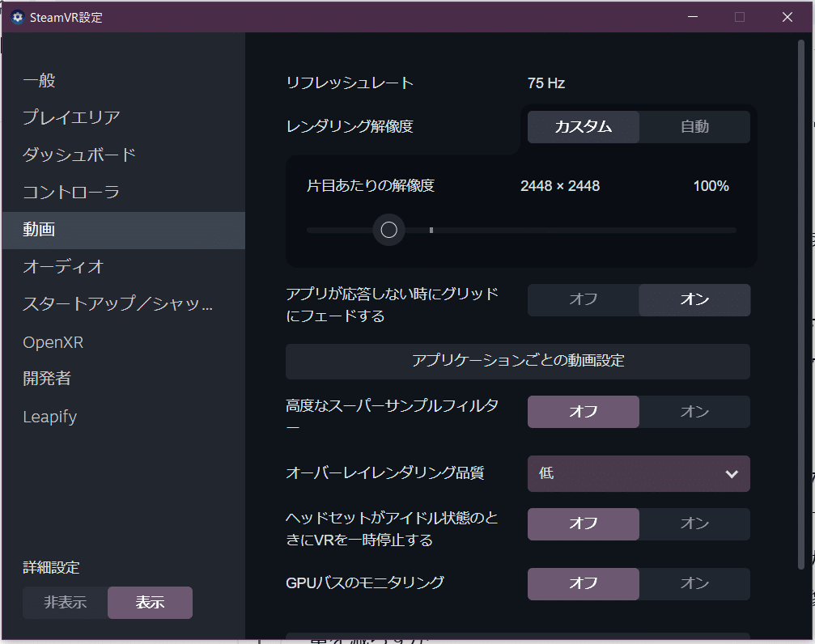Open アプリケーションごとの動画設定
The height and width of the screenshot is (644, 815).
pos(518,362)
